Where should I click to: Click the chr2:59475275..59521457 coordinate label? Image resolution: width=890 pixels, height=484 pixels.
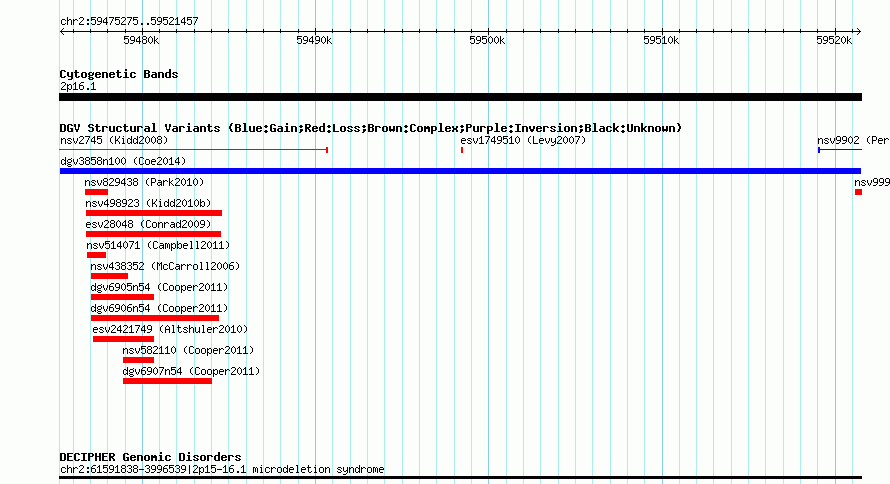[x=129, y=21]
